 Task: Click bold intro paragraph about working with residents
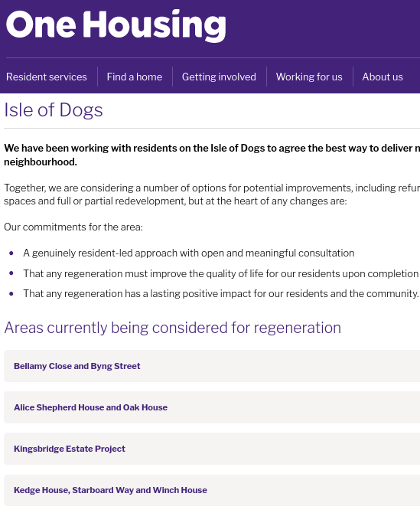pos(212,155)
